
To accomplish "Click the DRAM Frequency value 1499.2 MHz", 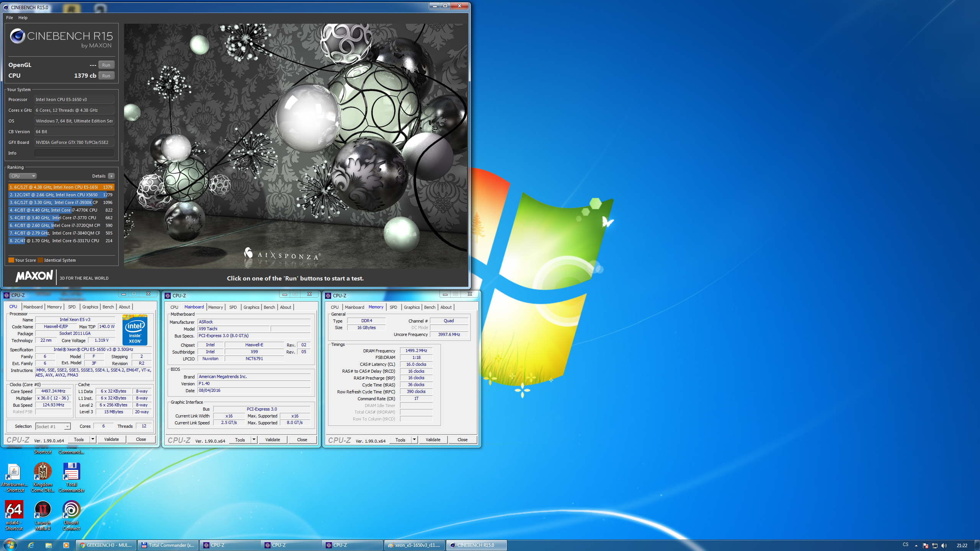I will point(416,350).
